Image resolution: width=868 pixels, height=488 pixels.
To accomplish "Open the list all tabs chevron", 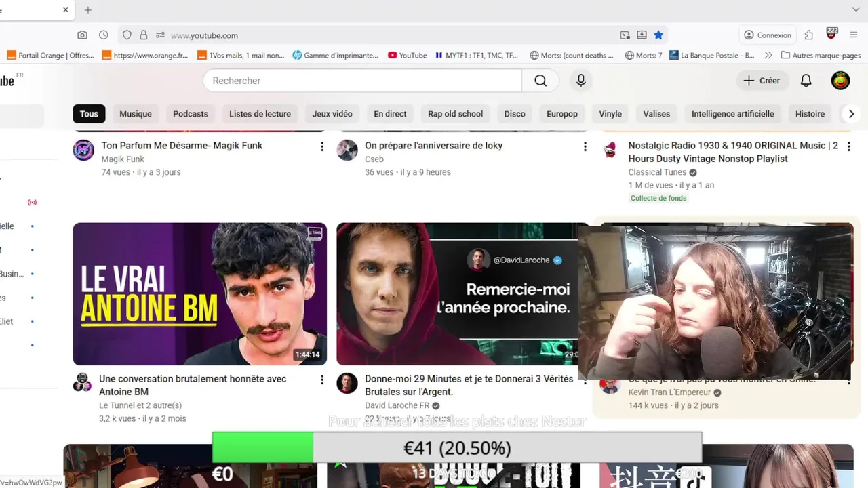I will [x=855, y=10].
